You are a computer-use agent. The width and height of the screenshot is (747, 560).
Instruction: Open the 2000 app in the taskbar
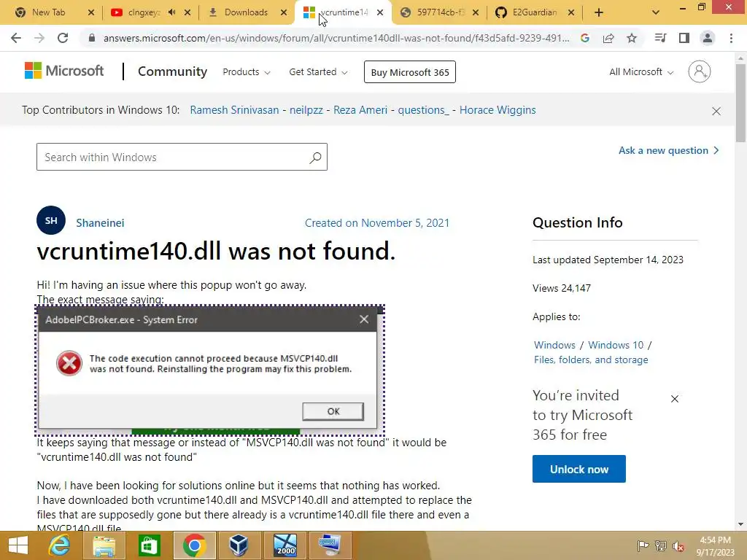pyautogui.click(x=285, y=545)
